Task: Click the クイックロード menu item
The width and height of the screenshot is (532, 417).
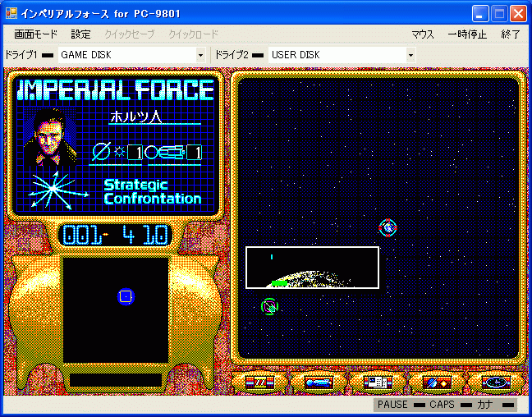Action: click(194, 34)
